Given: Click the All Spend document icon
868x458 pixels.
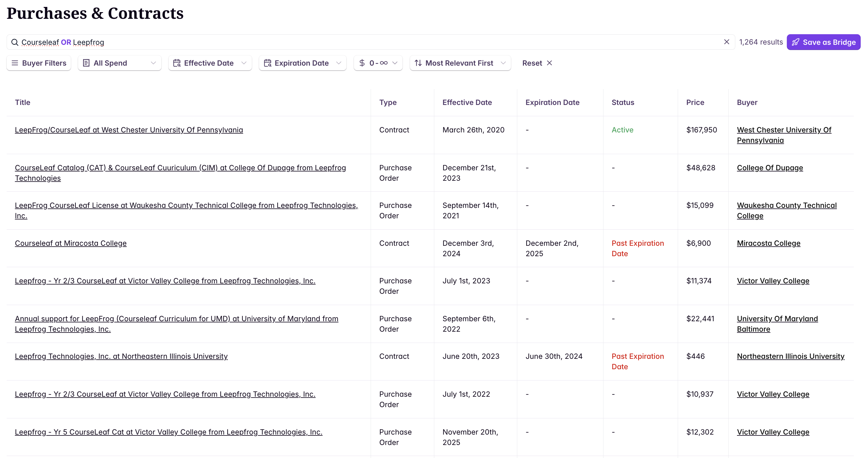Looking at the screenshot, I should pos(86,63).
